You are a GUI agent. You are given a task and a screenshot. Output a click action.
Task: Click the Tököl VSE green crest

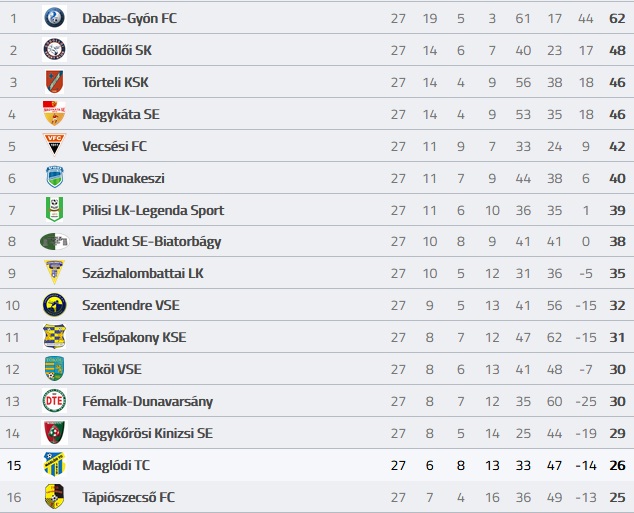[x=54, y=369]
